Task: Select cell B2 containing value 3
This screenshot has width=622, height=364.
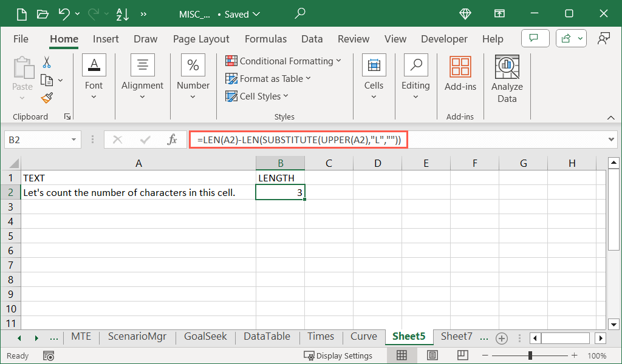Action: tap(280, 192)
